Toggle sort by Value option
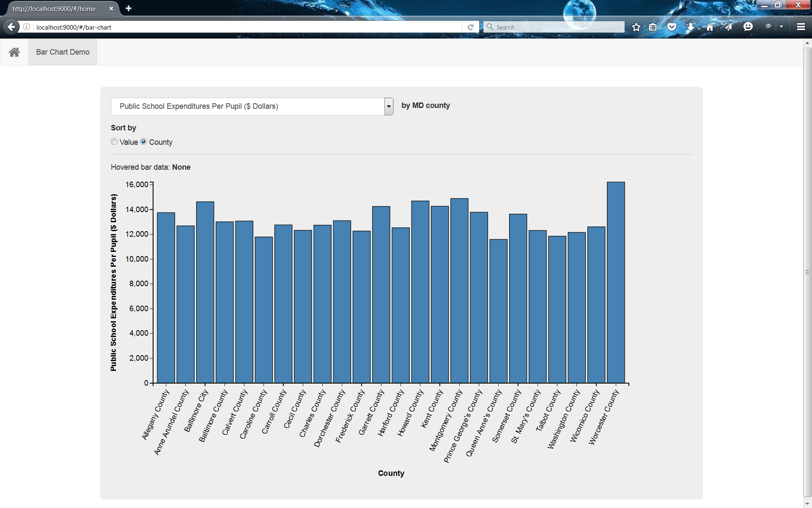 (115, 142)
